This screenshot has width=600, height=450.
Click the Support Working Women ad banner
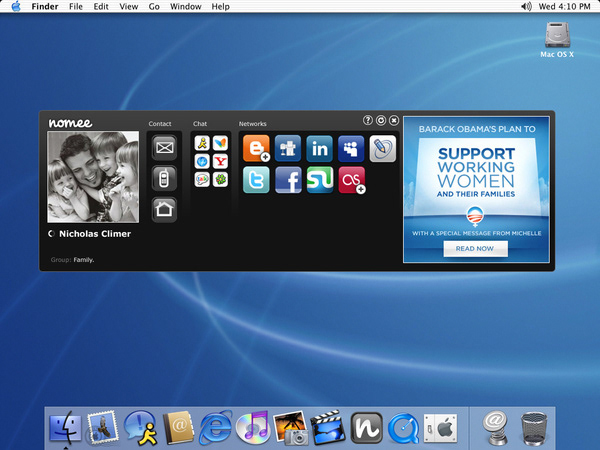coord(476,190)
